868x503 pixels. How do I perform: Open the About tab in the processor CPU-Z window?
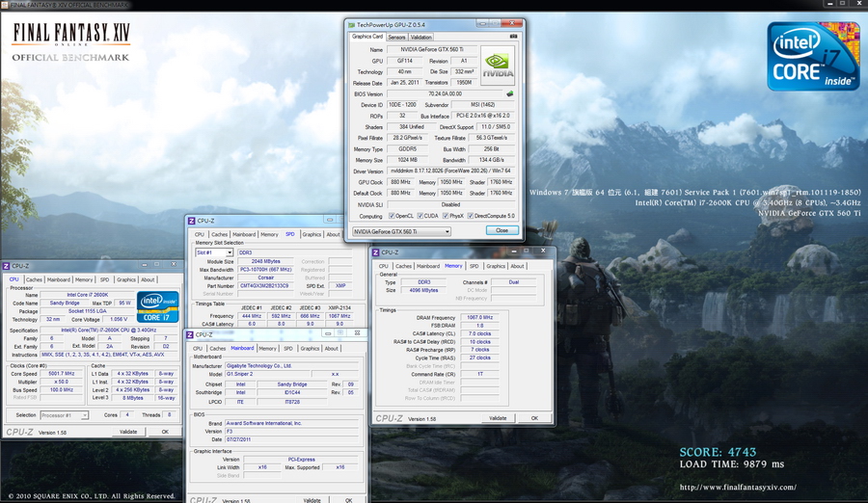click(x=148, y=279)
